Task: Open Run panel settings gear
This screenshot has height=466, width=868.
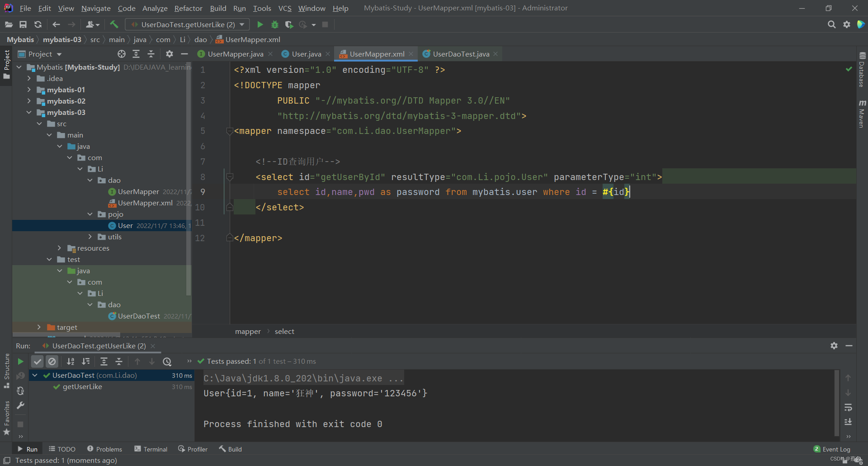Action: coord(834,346)
